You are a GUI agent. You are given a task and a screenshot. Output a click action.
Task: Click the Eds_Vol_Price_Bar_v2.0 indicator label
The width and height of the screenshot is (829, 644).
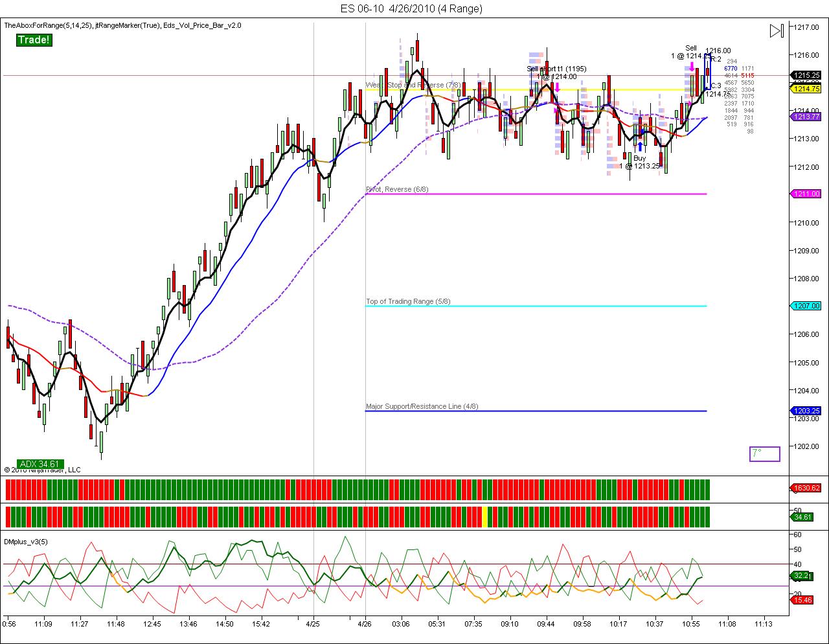point(202,25)
